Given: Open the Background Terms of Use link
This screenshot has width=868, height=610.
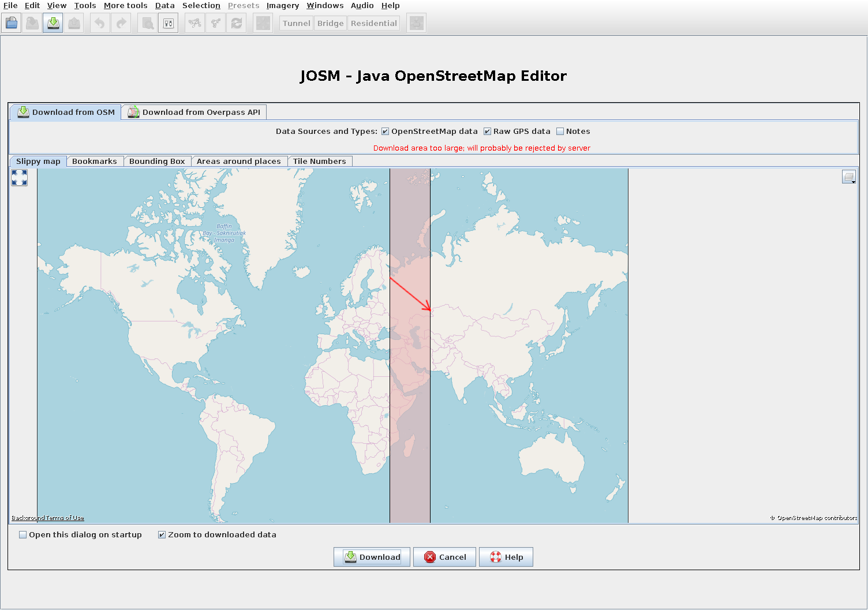Looking at the screenshot, I should (48, 518).
